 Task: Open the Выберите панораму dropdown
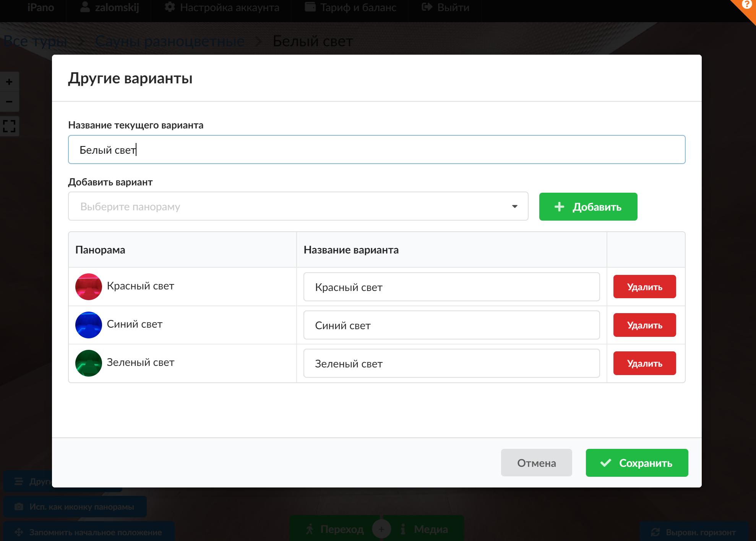click(290, 206)
